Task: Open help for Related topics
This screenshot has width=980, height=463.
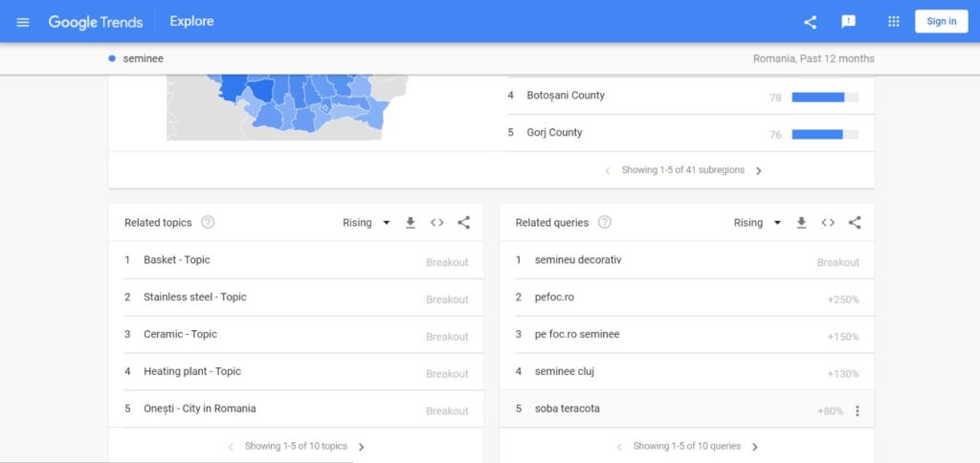Action: click(208, 223)
